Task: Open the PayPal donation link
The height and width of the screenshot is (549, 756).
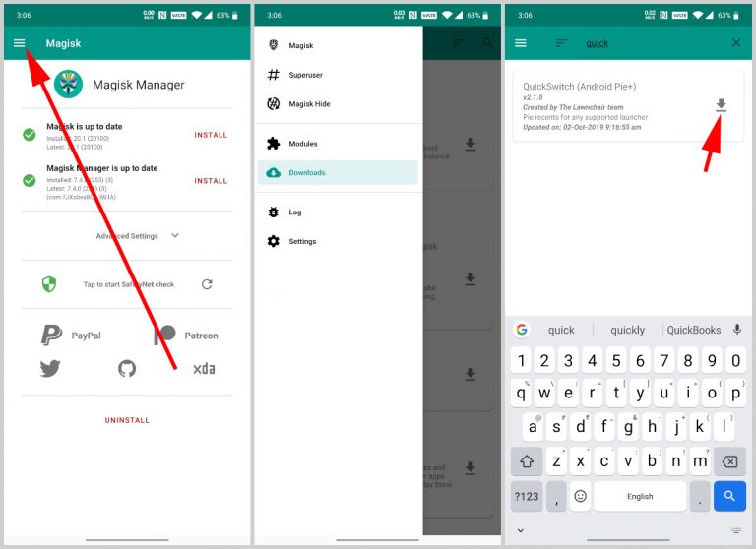Action: (x=71, y=335)
